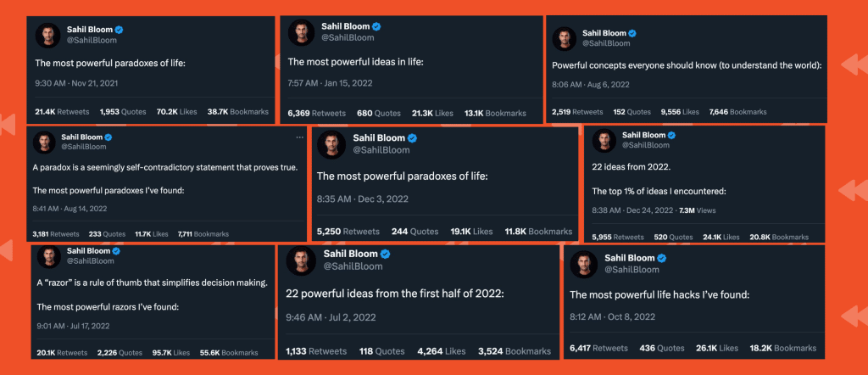Open 21.4K Retweets list
Screen dimensions: 868x375
pyautogui.click(x=62, y=112)
